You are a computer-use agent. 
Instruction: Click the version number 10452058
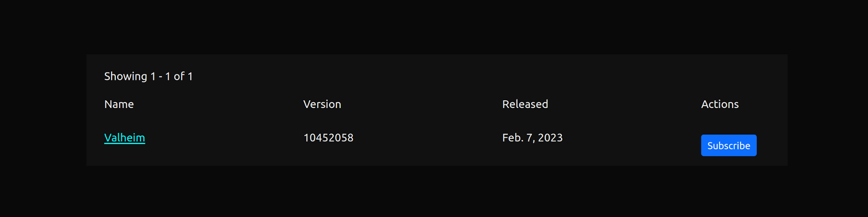[328, 137]
